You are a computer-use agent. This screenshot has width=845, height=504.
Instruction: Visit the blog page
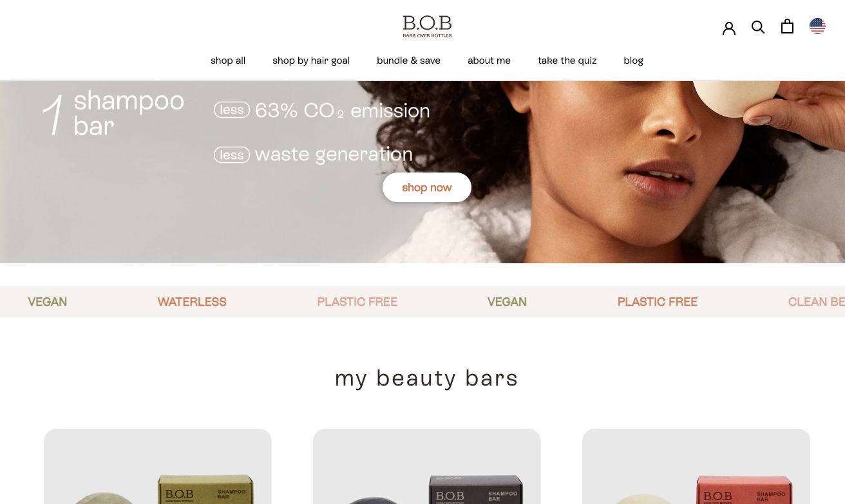point(633,61)
